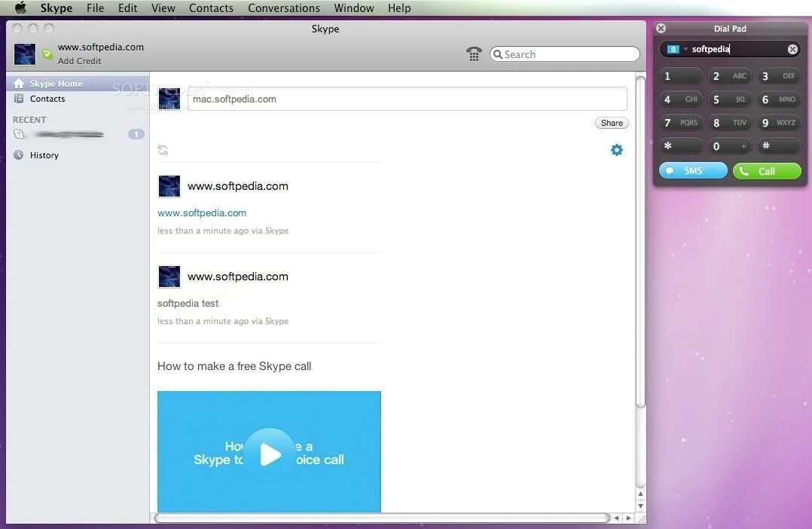Viewport: 812px width, 529px height.
Task: Tap key 5 JKL on Dial Pad
Action: tap(730, 99)
